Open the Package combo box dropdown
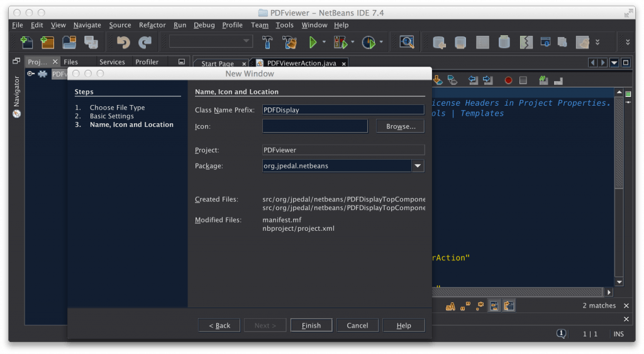Viewport: 644px width, 354px height. click(x=418, y=166)
